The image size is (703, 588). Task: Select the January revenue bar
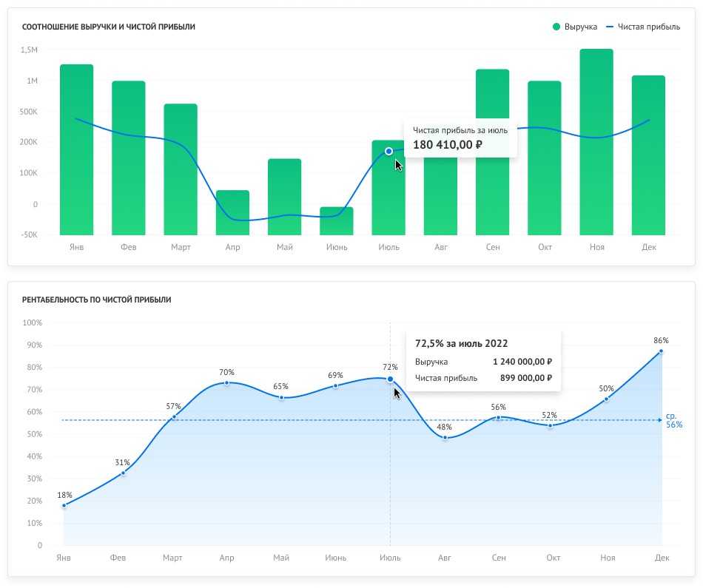click(76, 149)
